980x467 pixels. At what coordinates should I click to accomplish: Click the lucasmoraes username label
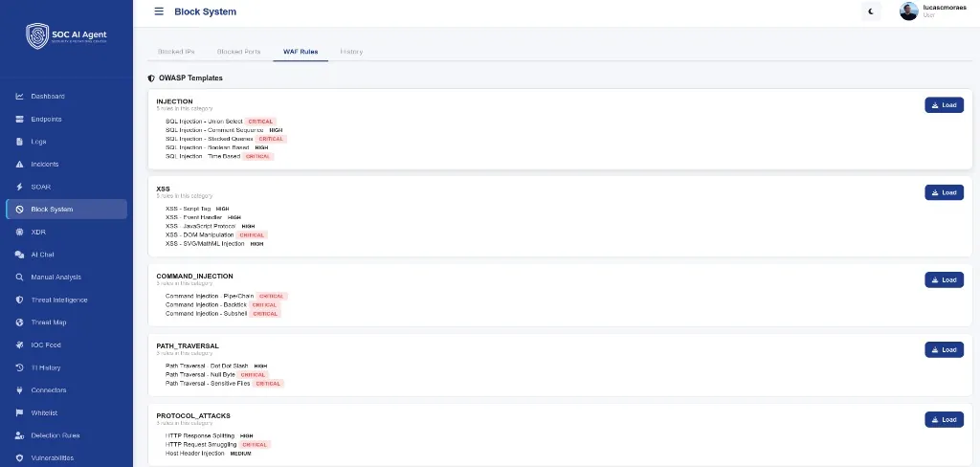tap(945, 7)
